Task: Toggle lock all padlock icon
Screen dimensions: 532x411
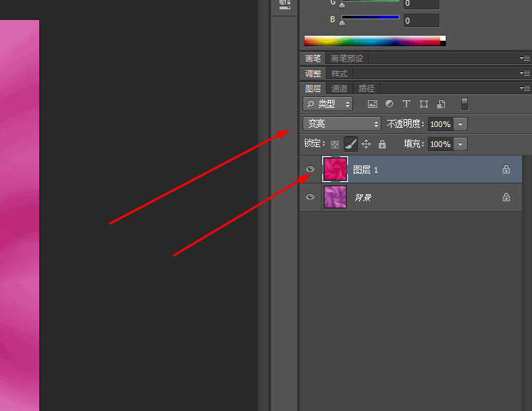Action: [x=382, y=144]
